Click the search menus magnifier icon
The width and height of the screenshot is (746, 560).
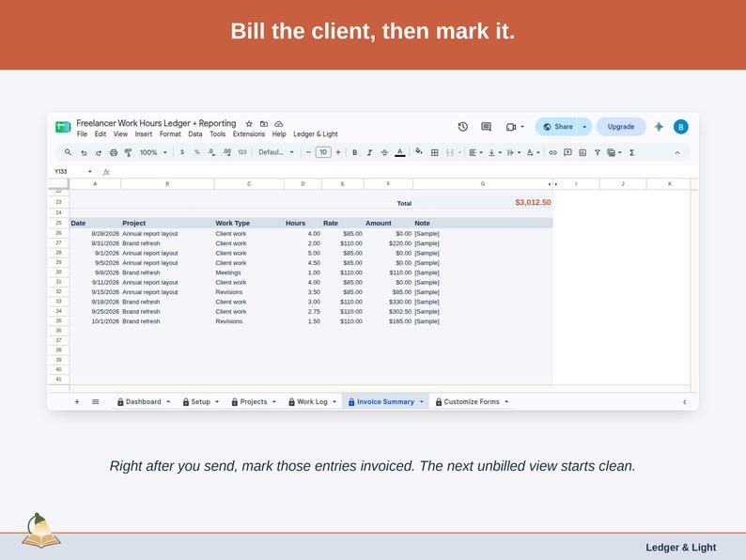[x=68, y=152]
